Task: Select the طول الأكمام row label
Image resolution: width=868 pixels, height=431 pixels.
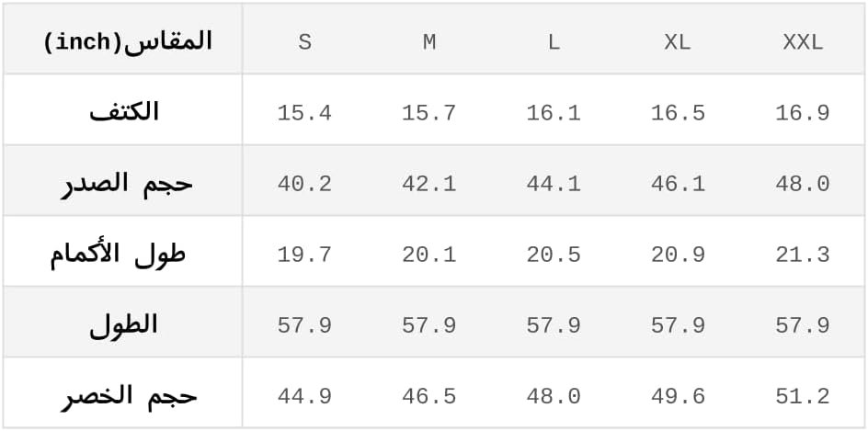Action: (118, 254)
